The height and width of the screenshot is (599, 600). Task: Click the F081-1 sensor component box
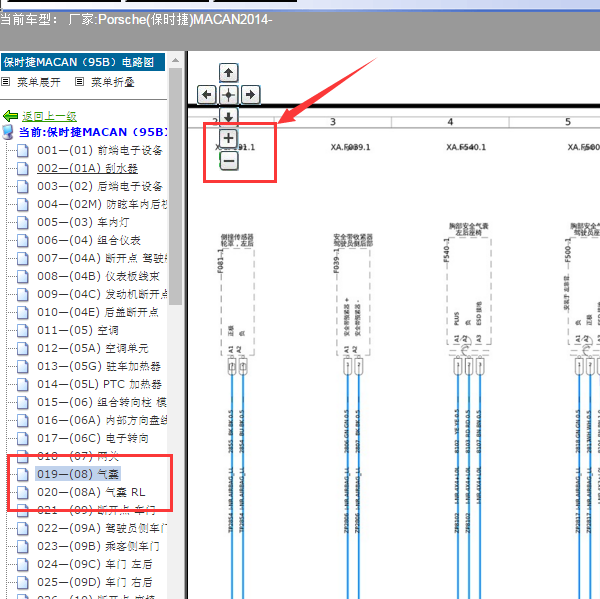point(237,302)
